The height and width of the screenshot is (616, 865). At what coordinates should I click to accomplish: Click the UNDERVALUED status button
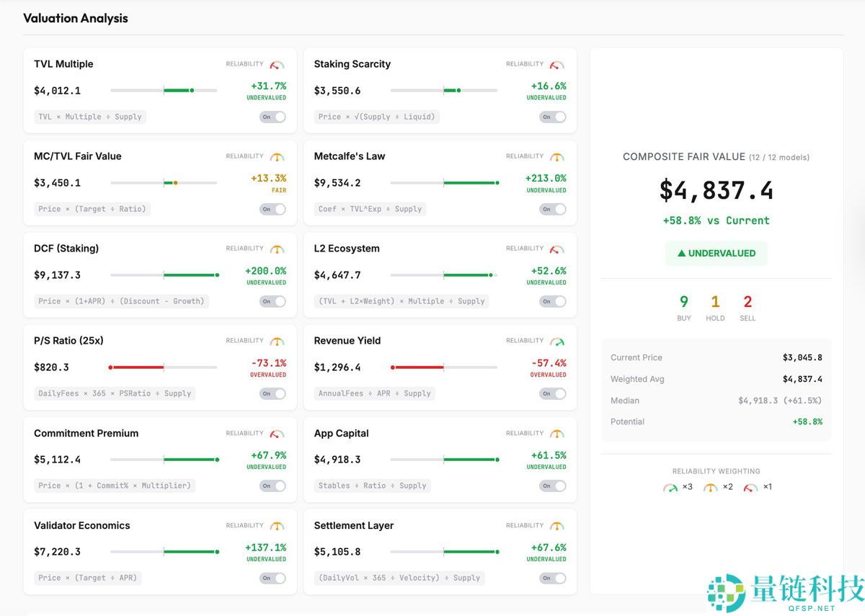click(715, 253)
